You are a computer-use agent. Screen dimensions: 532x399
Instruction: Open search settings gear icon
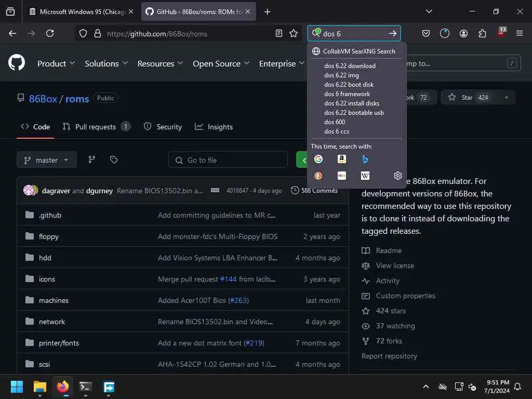[x=397, y=176]
